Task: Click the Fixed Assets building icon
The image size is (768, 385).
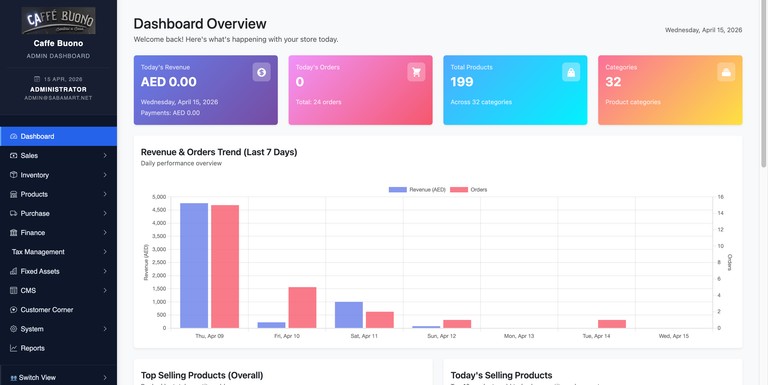Action: pos(13,271)
